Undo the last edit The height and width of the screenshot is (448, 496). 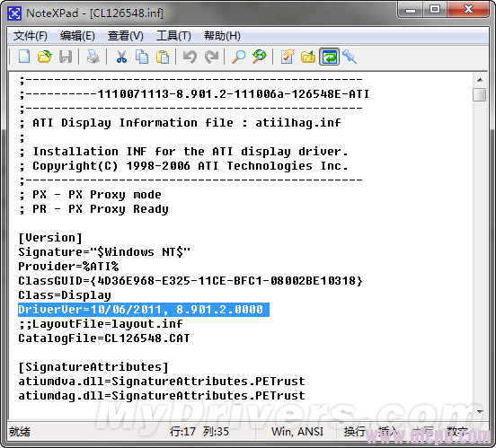coord(190,57)
